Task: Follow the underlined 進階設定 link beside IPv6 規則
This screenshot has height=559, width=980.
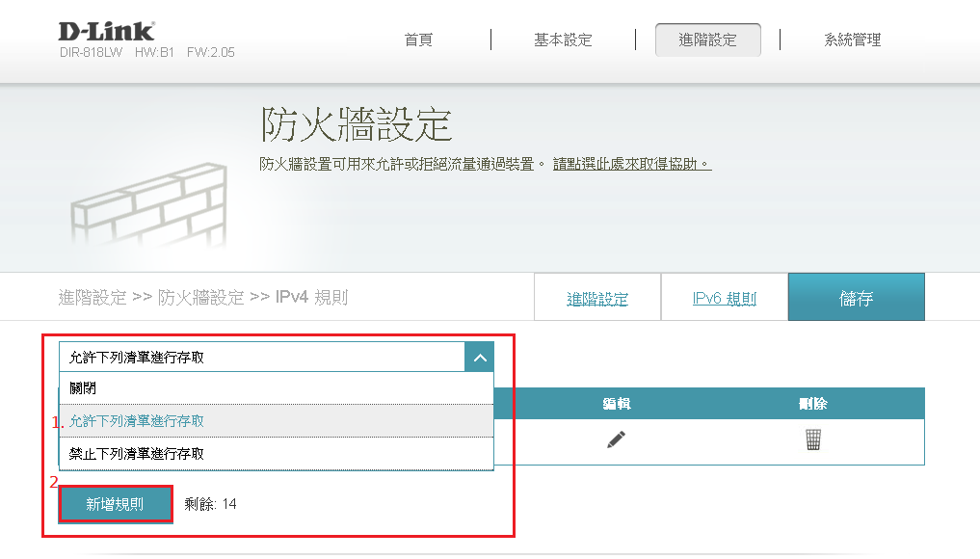Action: 597,299
